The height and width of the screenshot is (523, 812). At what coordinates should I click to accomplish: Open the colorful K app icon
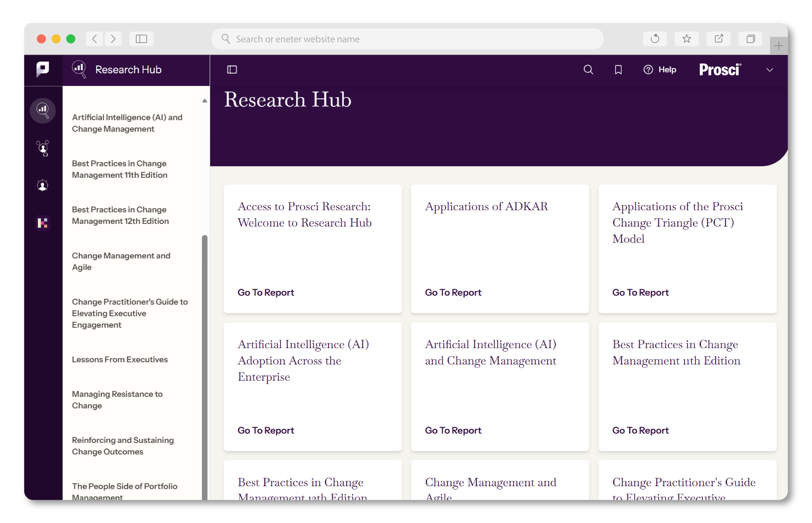(x=43, y=223)
